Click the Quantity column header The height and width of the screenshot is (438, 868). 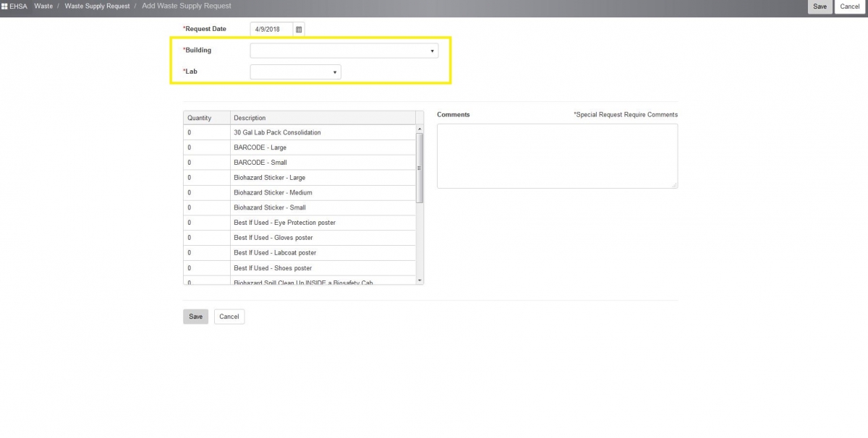(x=206, y=118)
